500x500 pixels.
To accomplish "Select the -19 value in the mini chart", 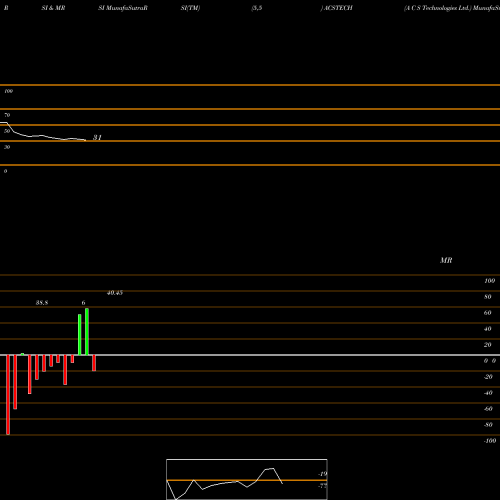I will pyautogui.click(x=322, y=474).
